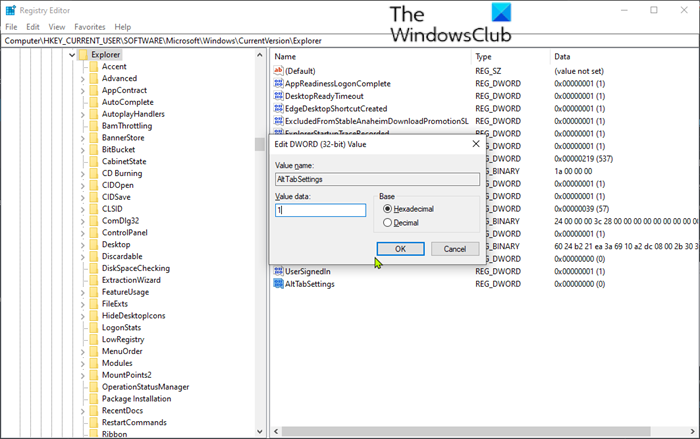
Task: Open the File menu
Action: click(11, 27)
